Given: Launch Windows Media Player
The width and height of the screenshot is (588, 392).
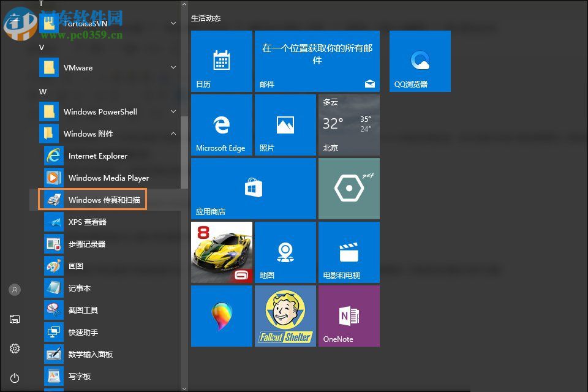Looking at the screenshot, I should pos(108,178).
